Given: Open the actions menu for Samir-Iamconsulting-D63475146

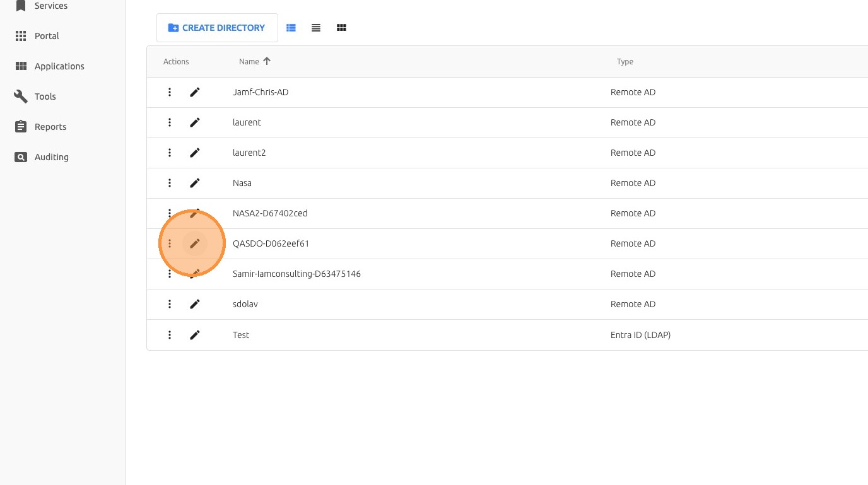Looking at the screenshot, I should 170,274.
